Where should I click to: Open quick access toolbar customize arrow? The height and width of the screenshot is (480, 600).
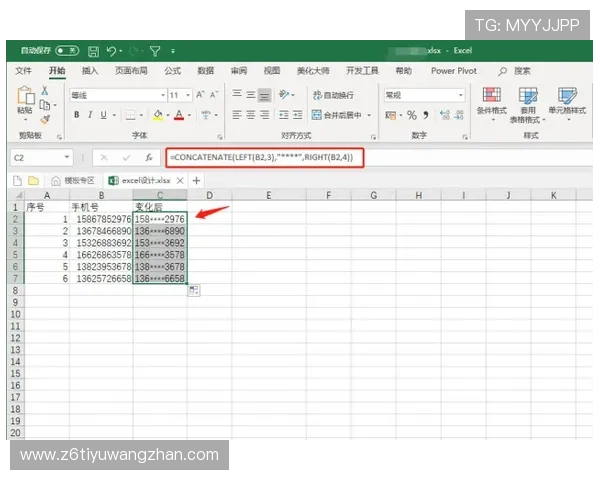[x=173, y=51]
